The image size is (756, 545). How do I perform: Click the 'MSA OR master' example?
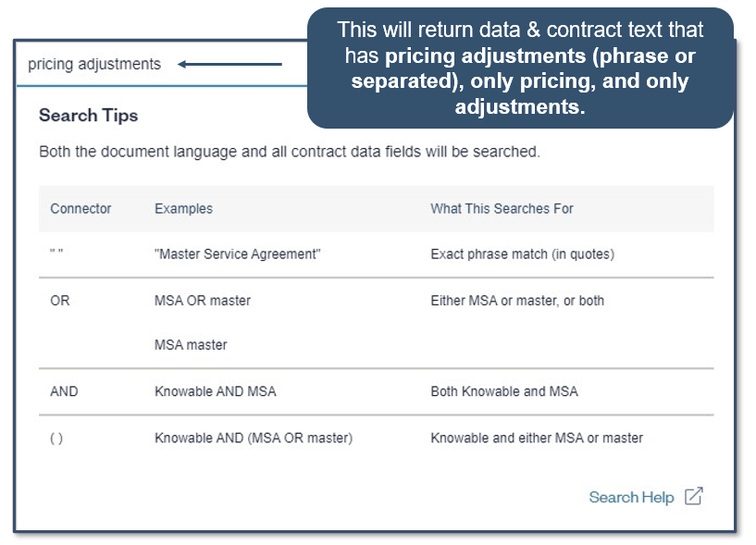(x=203, y=301)
